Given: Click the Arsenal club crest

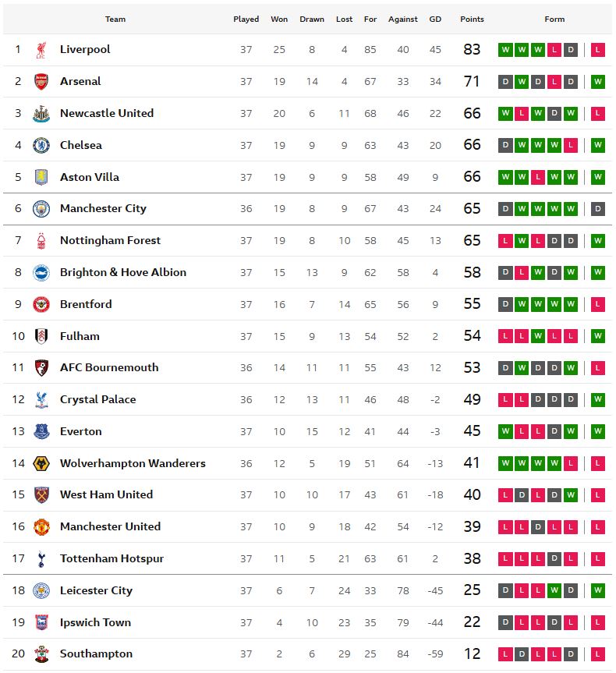Looking at the screenshot, I should pyautogui.click(x=41, y=82).
